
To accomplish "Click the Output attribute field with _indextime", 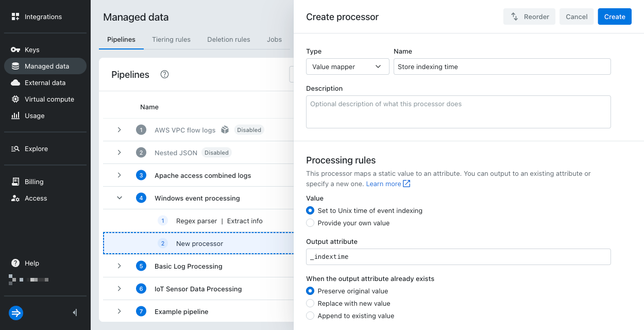I will [x=459, y=257].
